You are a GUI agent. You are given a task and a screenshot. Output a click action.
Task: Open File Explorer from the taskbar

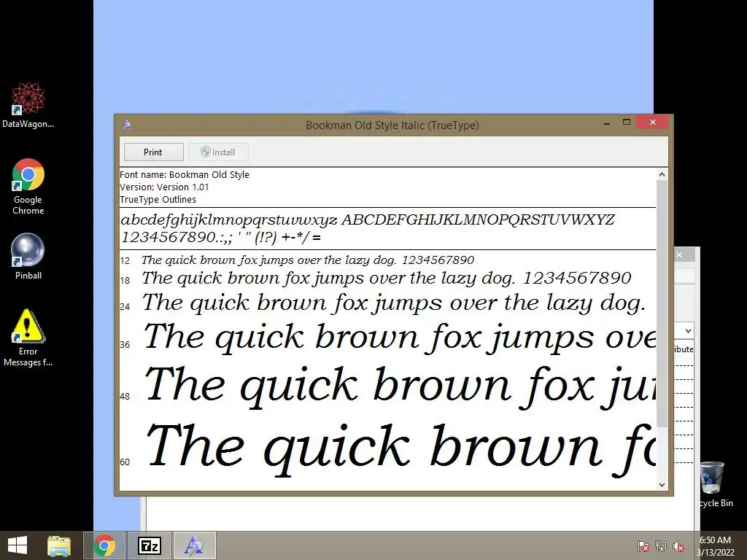[x=59, y=545]
